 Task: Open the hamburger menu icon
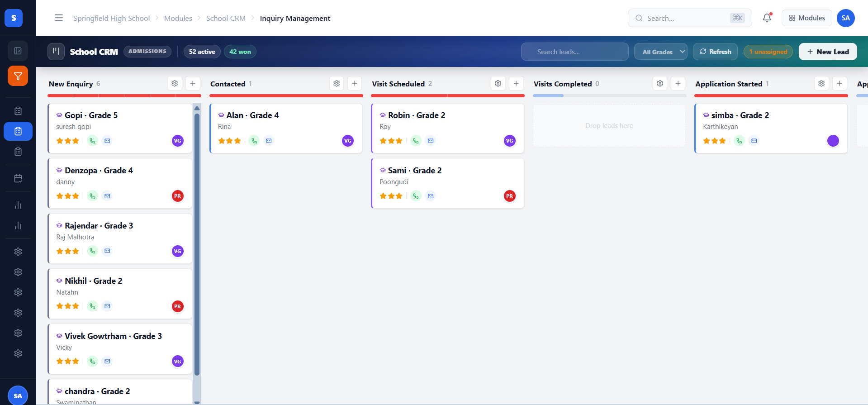59,18
